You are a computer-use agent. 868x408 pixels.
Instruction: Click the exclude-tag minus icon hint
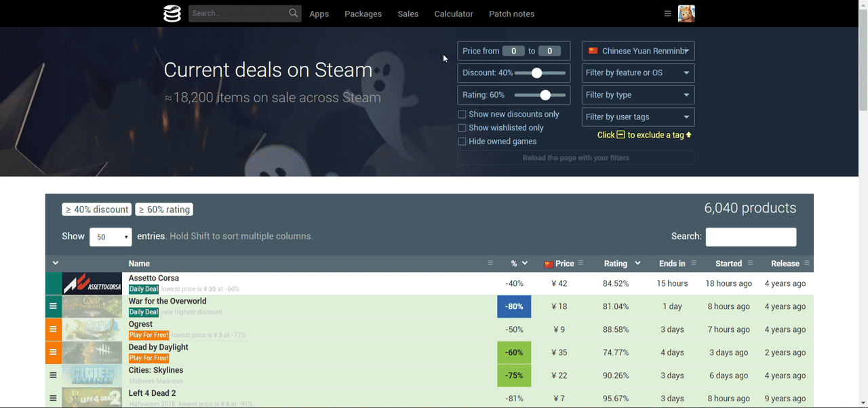point(620,135)
